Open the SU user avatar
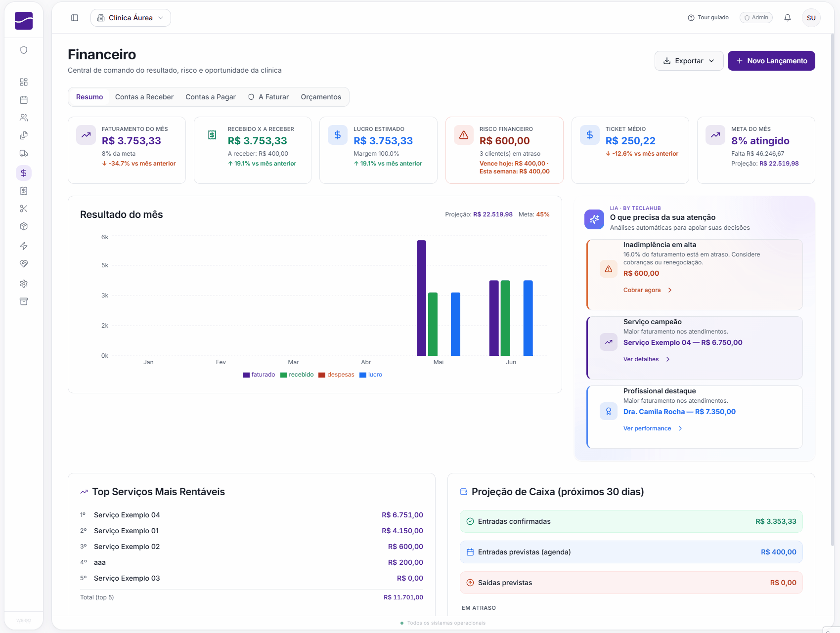840x633 pixels. [x=811, y=18]
